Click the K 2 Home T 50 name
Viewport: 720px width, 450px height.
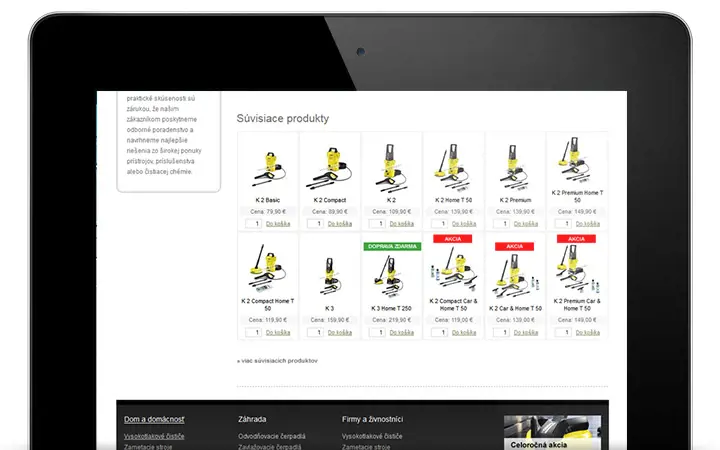[453, 200]
